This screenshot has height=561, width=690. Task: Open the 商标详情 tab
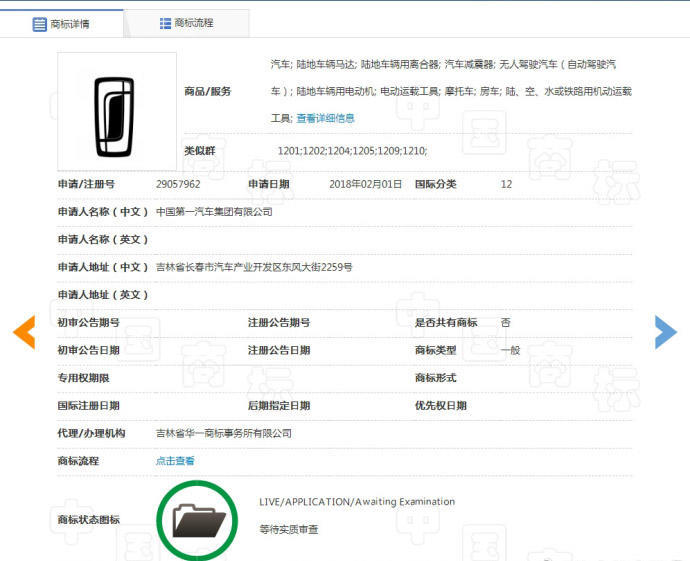click(x=62, y=24)
